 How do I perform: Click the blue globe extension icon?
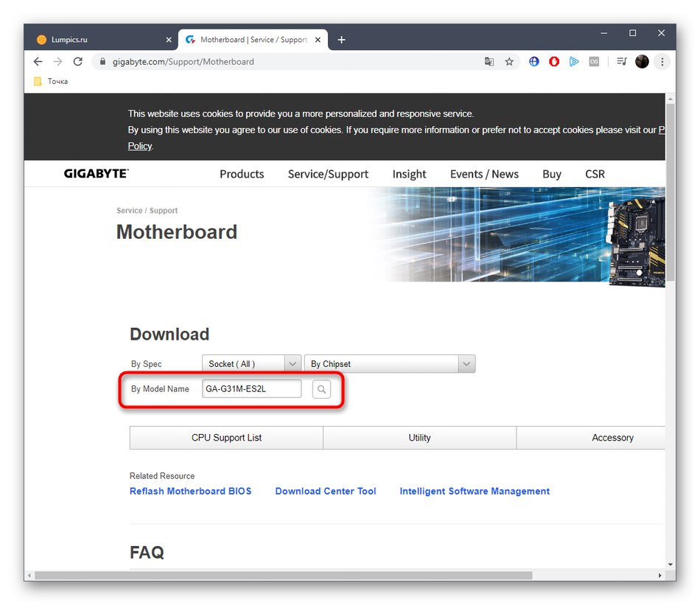tap(534, 62)
